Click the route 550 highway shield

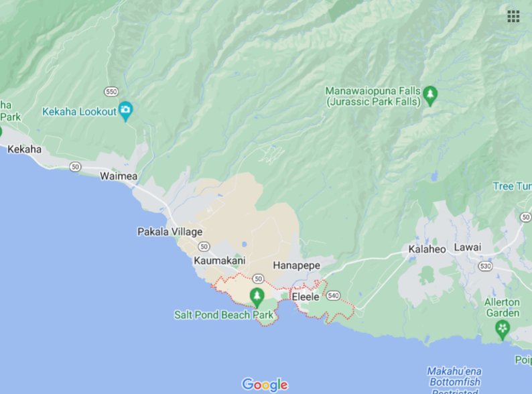[111, 92]
